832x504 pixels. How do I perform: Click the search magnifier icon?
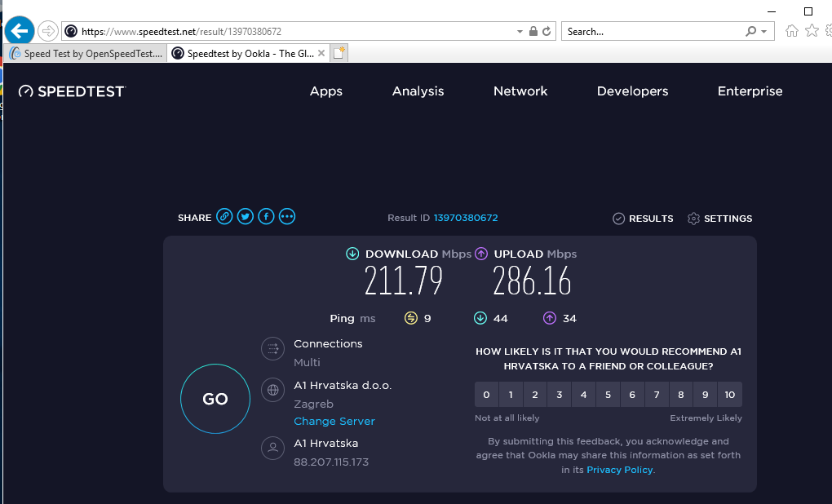point(750,31)
